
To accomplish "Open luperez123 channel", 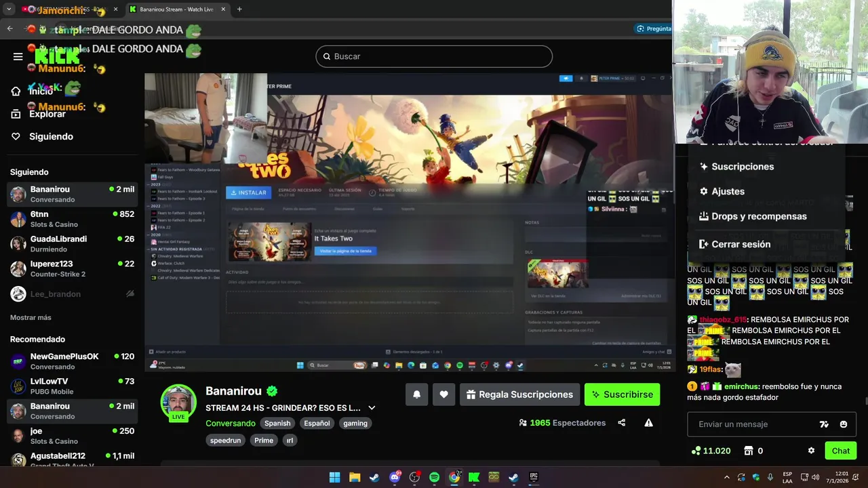I will click(72, 268).
